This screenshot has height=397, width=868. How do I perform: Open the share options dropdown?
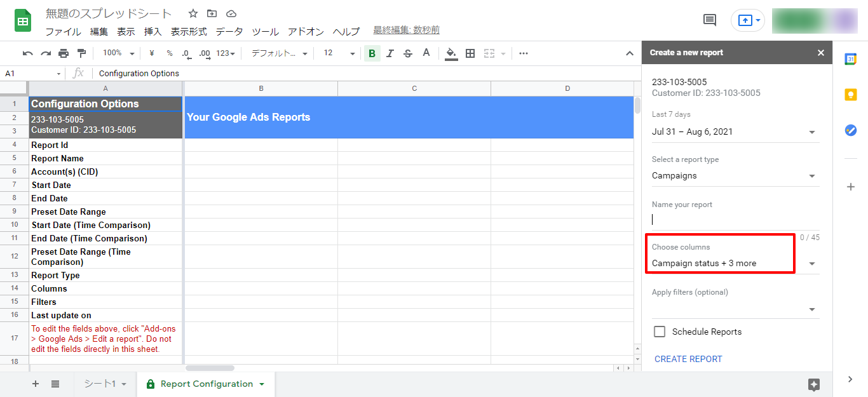pyautogui.click(x=757, y=20)
